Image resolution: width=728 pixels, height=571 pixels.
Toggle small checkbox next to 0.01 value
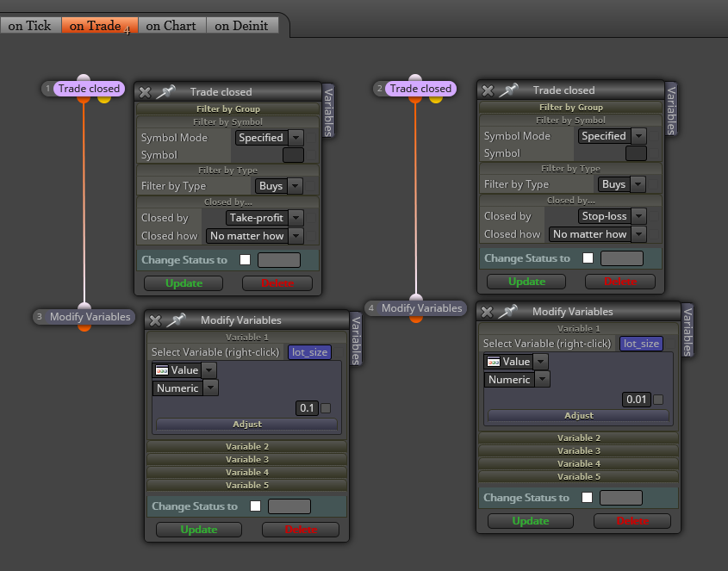(658, 400)
